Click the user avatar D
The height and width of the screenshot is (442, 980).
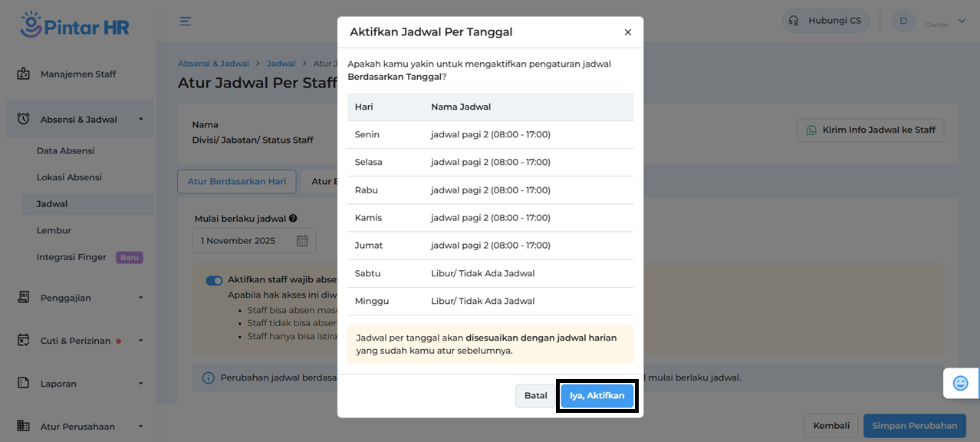[x=903, y=21]
